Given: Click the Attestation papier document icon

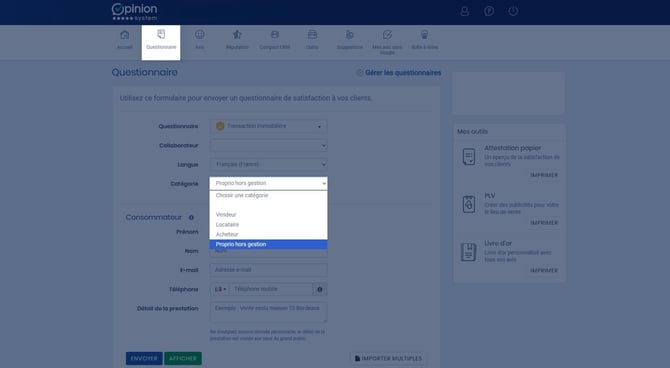Looking at the screenshot, I should tap(469, 156).
